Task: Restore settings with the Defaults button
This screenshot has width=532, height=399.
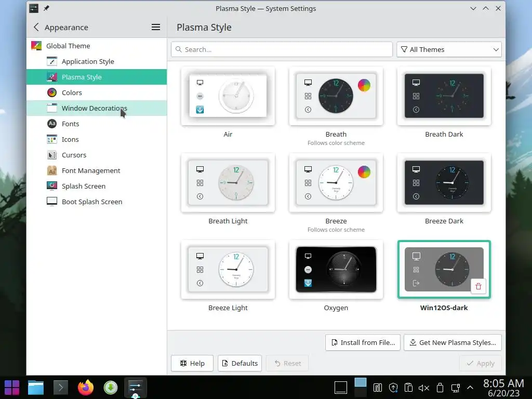Action: pyautogui.click(x=240, y=363)
